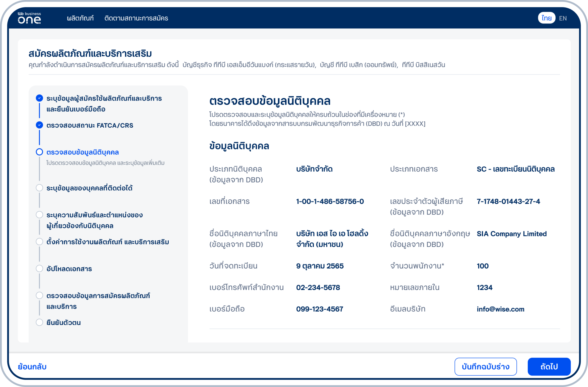588x387 pixels.
Task: Open ติดตามสถานะการสมัคร in the top bar
Action: [136, 18]
